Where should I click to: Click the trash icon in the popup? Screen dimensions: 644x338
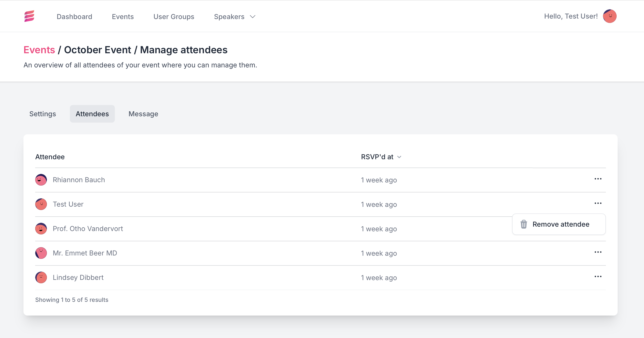click(x=524, y=224)
